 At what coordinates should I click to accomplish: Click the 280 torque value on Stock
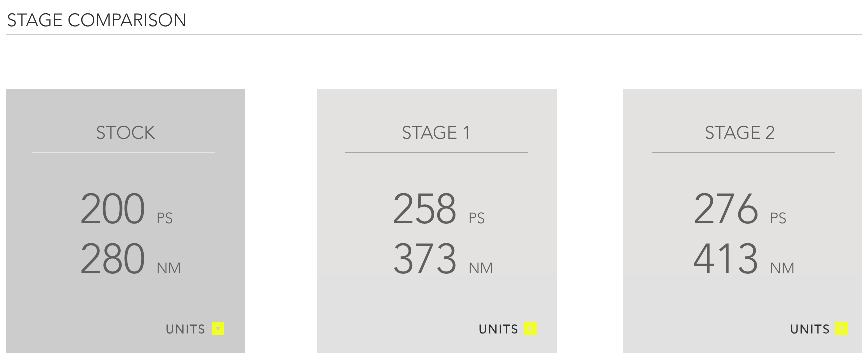coord(113,259)
